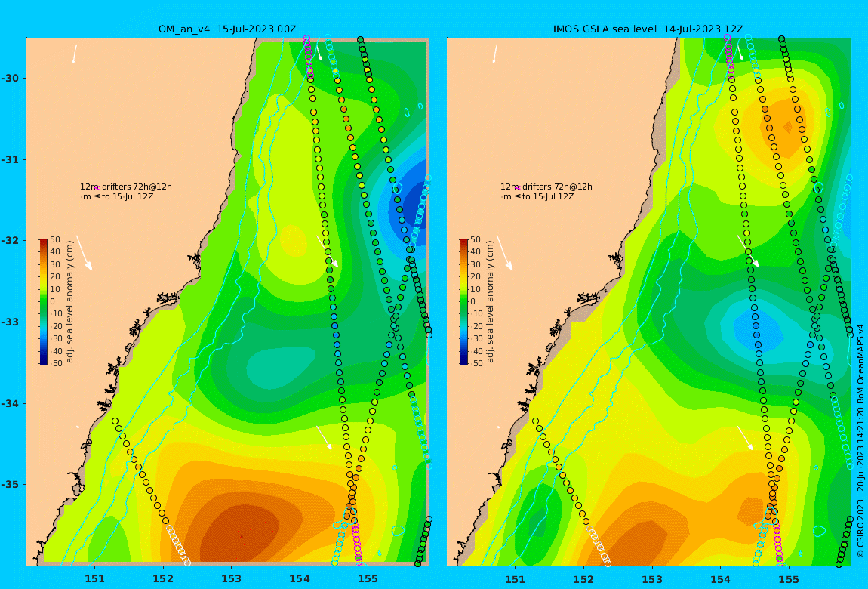Click dark red top of OM_an_v4 colorbar
The width and height of the screenshot is (868, 589).
point(44,242)
